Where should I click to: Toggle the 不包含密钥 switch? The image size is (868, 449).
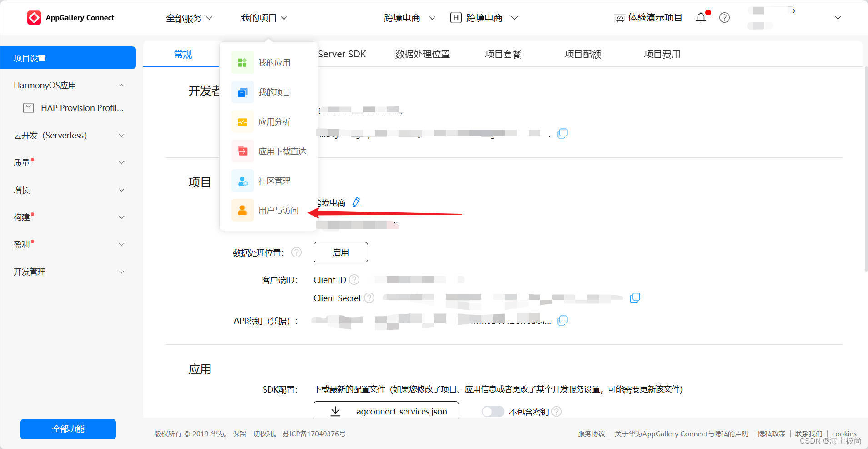(x=493, y=411)
